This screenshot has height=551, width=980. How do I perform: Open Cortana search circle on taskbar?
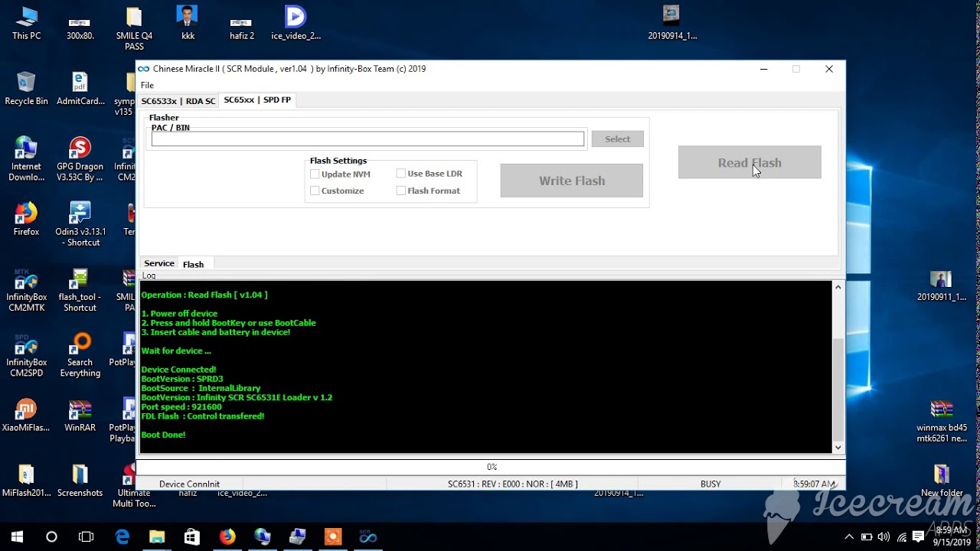click(x=51, y=536)
